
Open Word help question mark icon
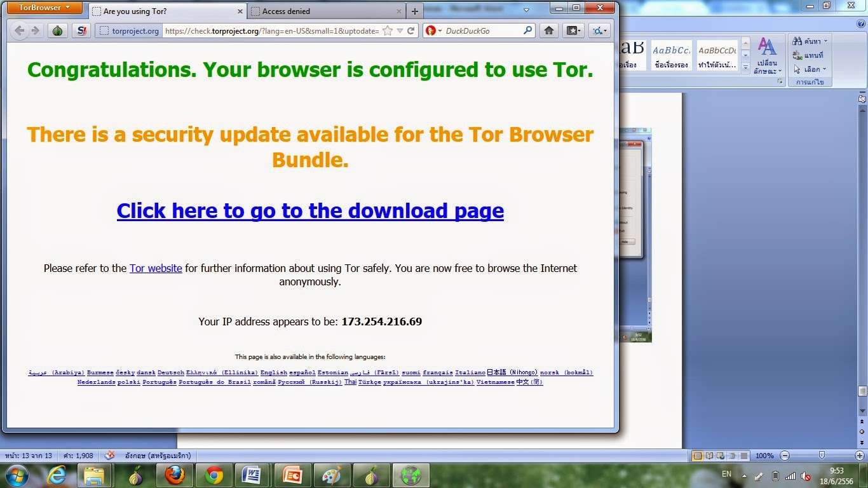pos(860,24)
